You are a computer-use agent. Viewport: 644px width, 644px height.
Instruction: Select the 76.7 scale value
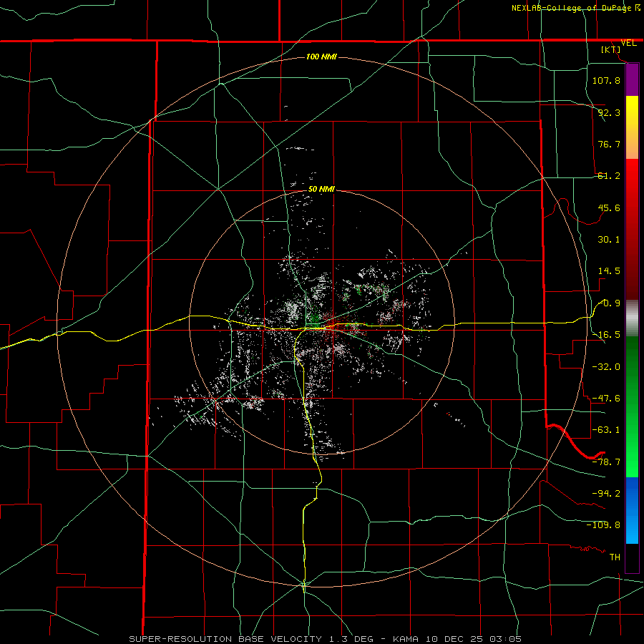pos(609,144)
